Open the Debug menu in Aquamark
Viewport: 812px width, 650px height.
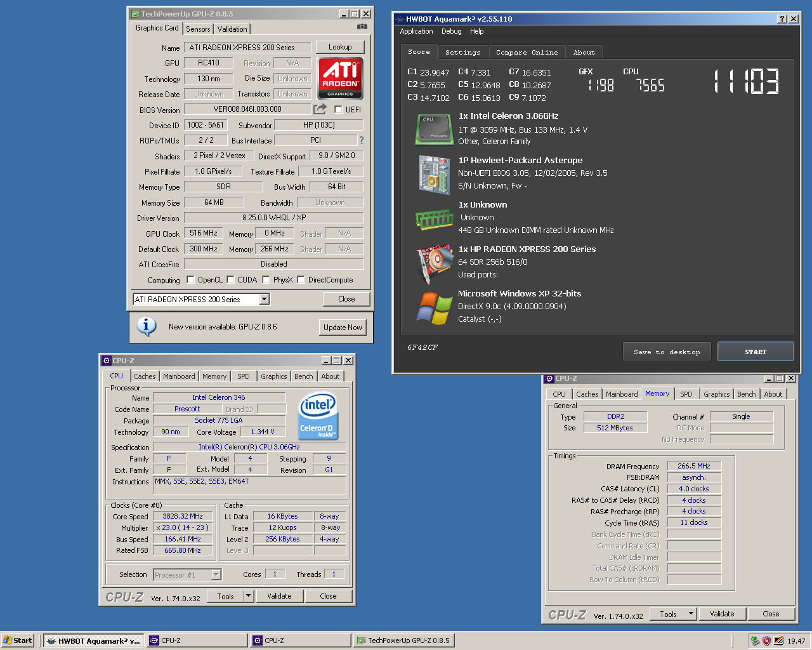click(x=452, y=31)
